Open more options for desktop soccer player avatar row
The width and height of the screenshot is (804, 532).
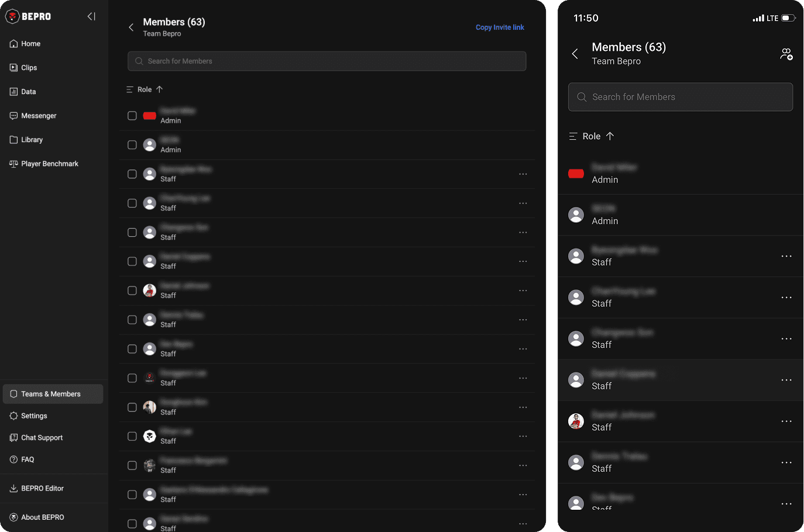523,291
